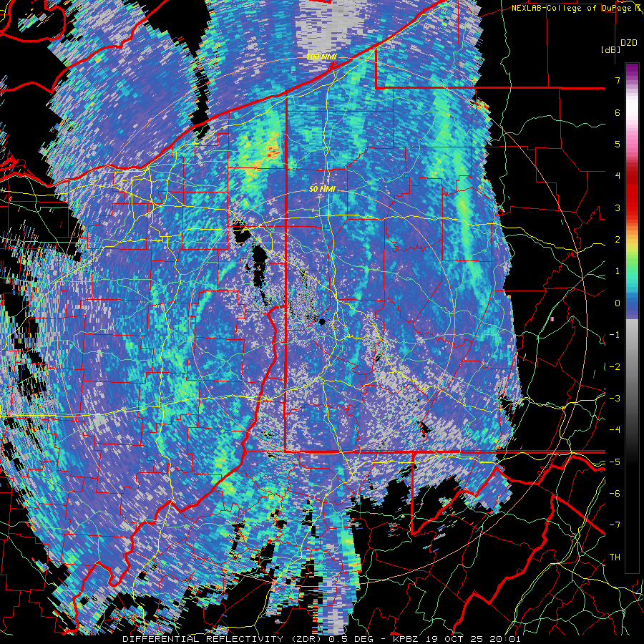This screenshot has height=644, width=644.
Task: Click the [dB] units label
Action: pos(610,49)
